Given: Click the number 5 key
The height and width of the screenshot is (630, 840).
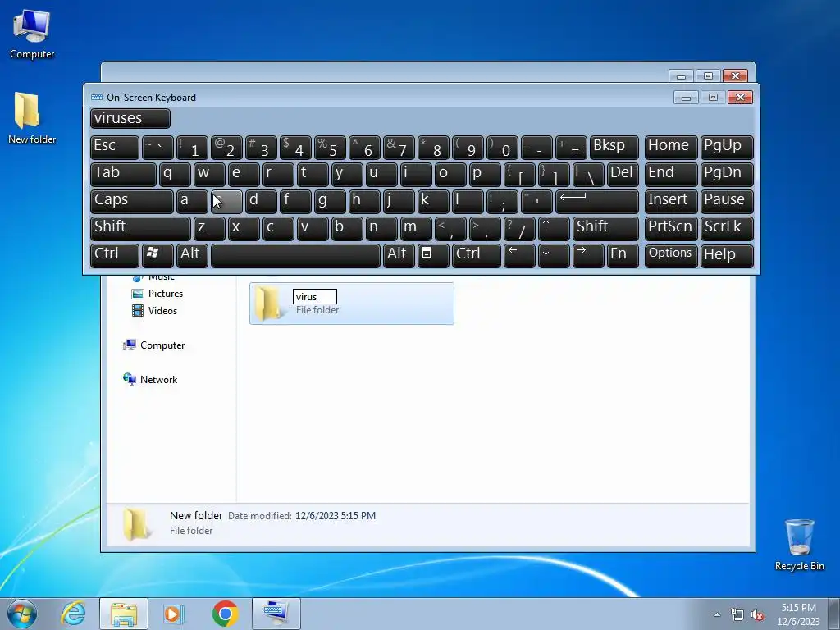Looking at the screenshot, I should [330, 148].
